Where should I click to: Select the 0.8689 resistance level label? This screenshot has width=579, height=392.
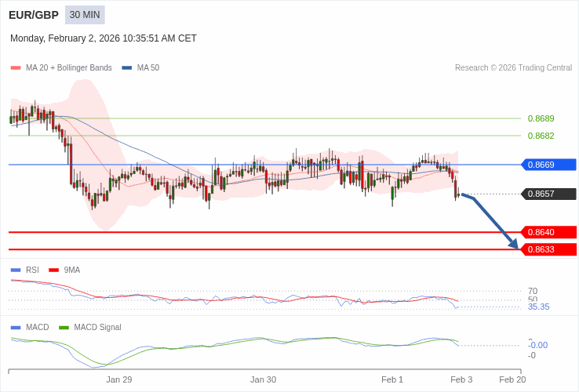click(x=541, y=118)
